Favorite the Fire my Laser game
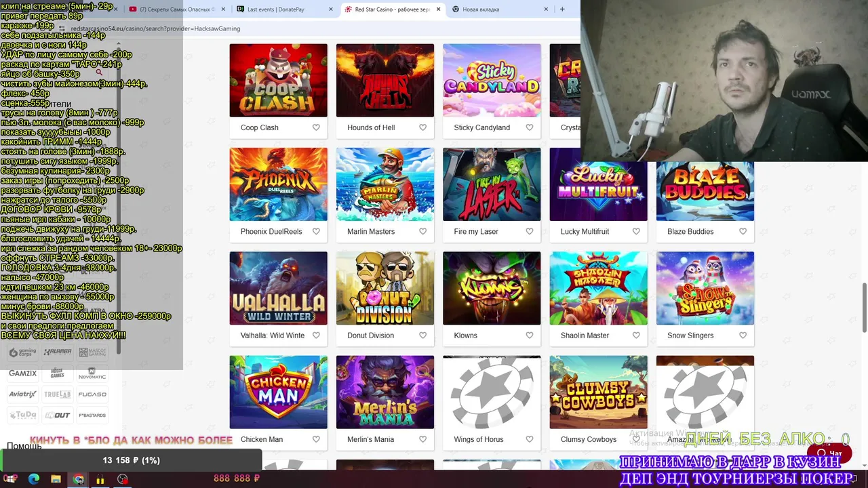Image resolution: width=868 pixels, height=488 pixels. click(x=530, y=231)
